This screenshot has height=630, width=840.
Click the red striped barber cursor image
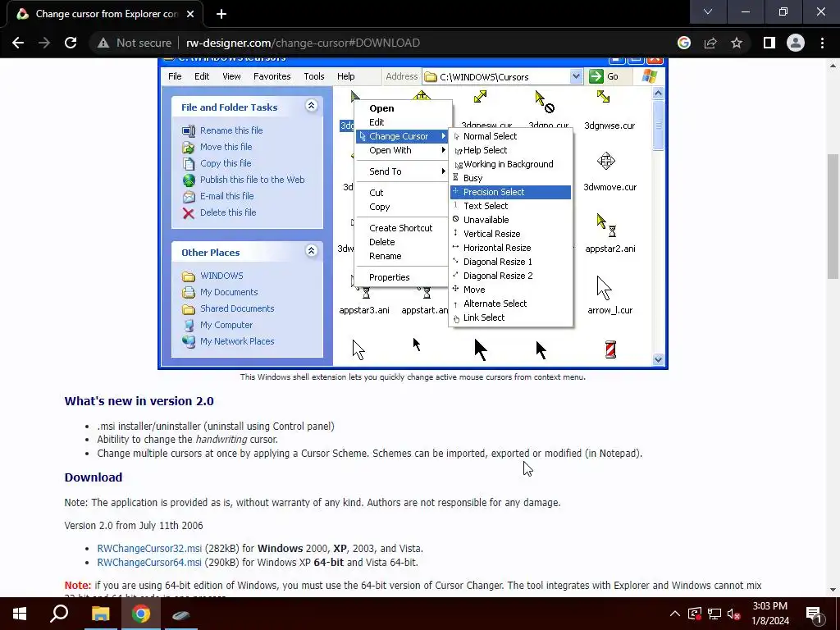(610, 349)
